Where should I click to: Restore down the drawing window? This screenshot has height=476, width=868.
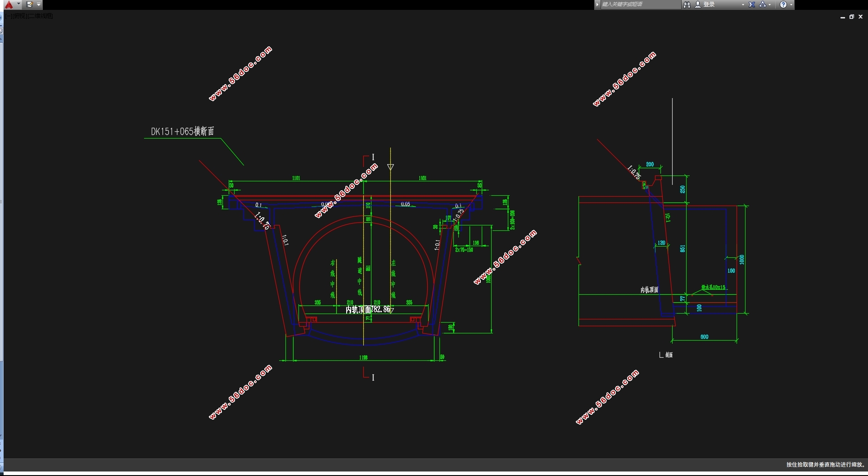click(851, 17)
